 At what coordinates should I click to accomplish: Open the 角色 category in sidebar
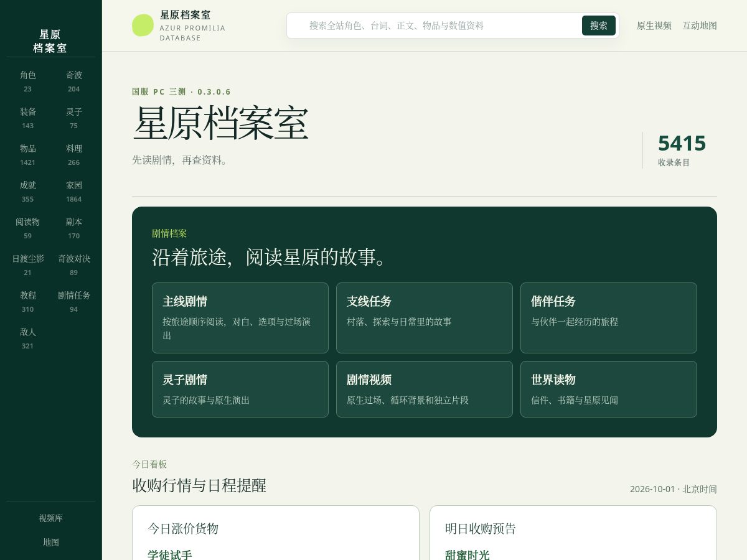click(28, 82)
